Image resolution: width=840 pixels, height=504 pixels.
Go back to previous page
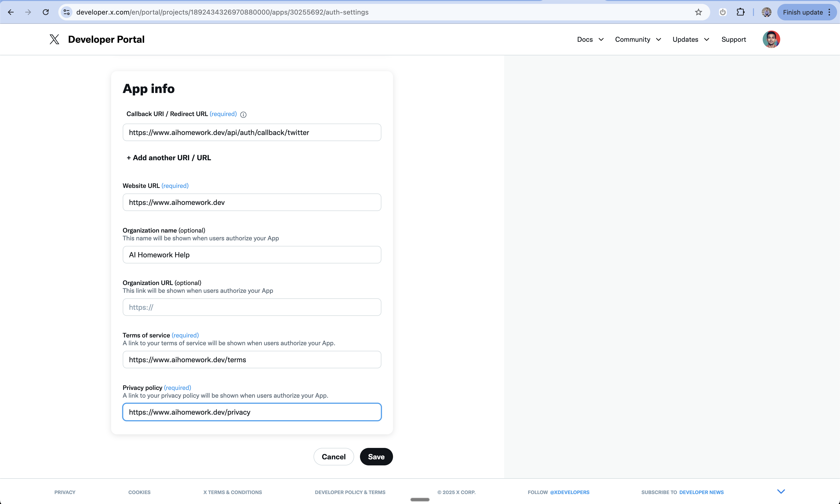11,12
